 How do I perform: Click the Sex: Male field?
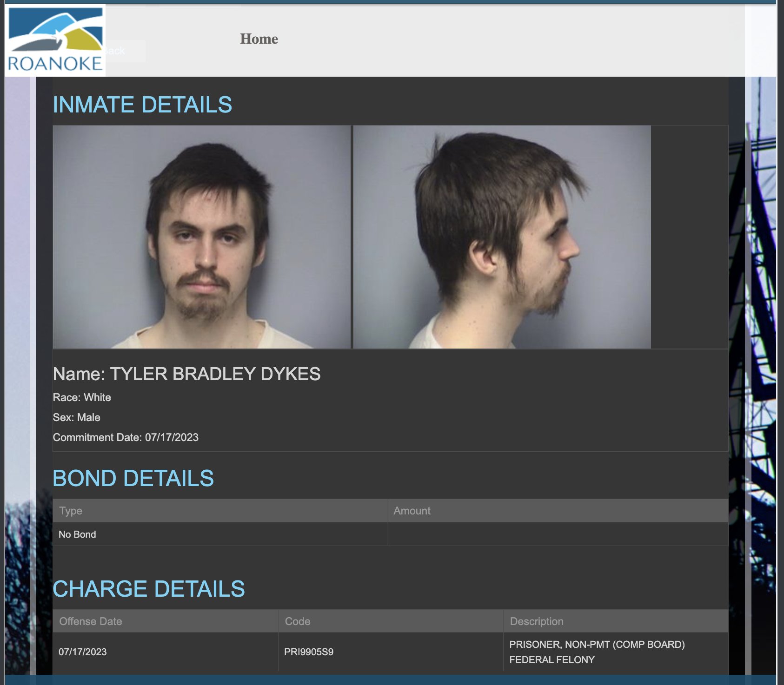tap(76, 417)
